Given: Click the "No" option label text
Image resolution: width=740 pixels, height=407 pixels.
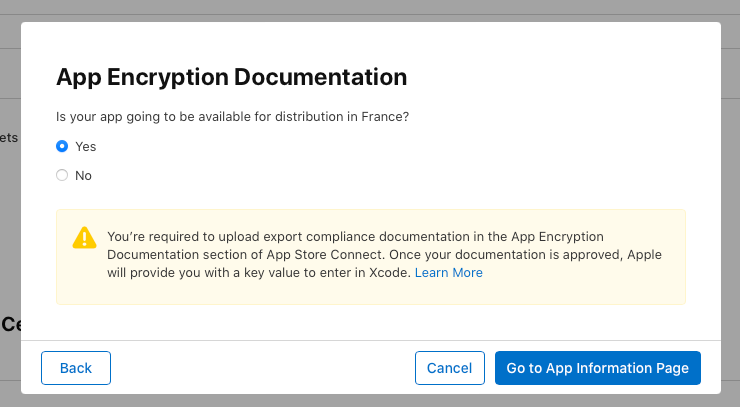Looking at the screenshot, I should pos(83,175).
